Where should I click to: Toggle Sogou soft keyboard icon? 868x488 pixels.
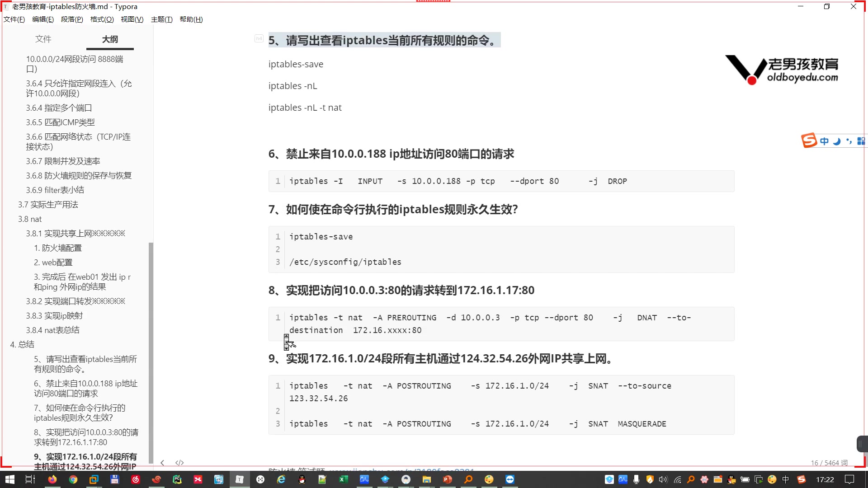point(861,141)
